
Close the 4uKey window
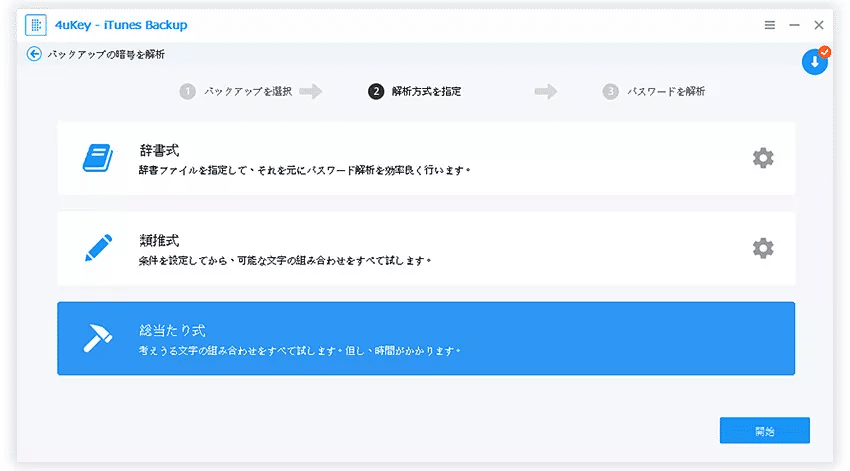tap(819, 25)
